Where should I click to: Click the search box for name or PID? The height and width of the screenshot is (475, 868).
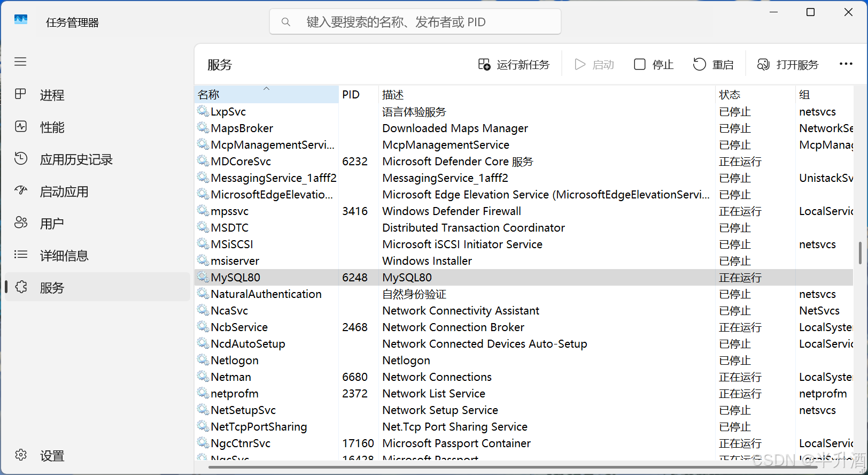(415, 22)
